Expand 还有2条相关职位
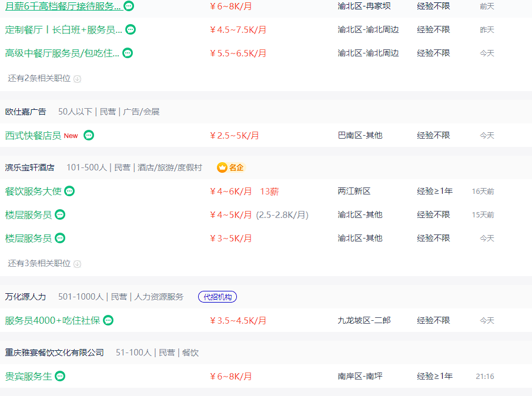532x396 pixels. tap(45, 79)
